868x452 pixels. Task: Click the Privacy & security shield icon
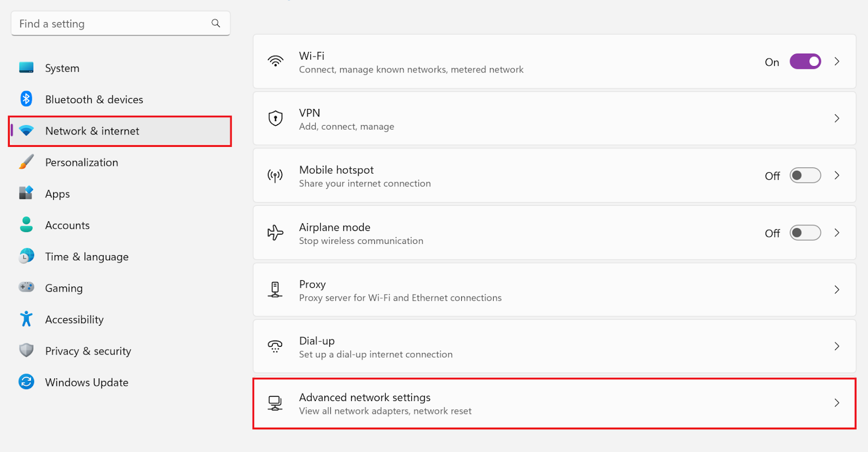click(26, 351)
